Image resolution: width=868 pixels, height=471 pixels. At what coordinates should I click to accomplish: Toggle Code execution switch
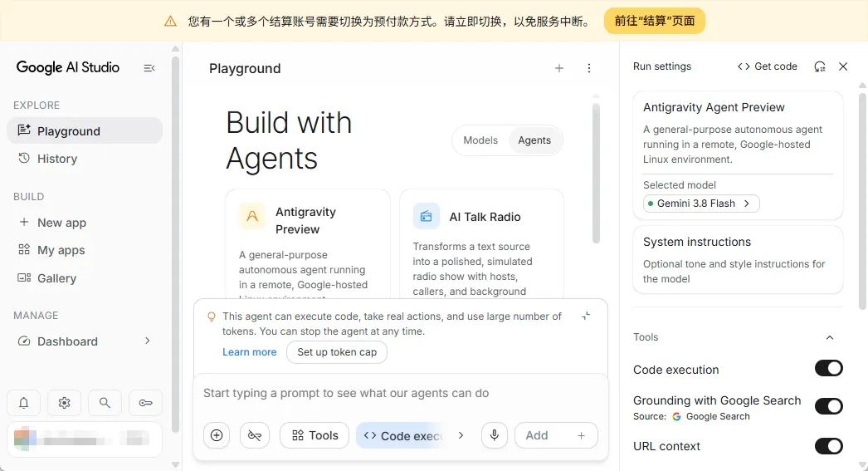point(829,369)
